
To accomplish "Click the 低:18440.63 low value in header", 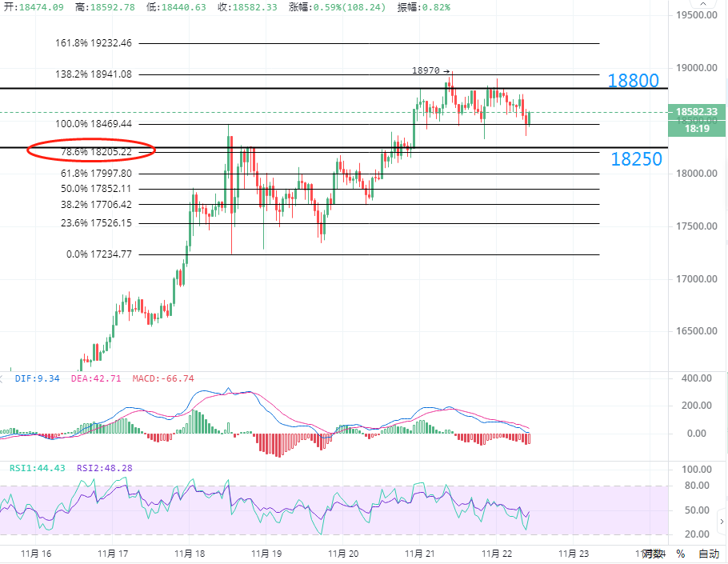I will click(x=176, y=7).
